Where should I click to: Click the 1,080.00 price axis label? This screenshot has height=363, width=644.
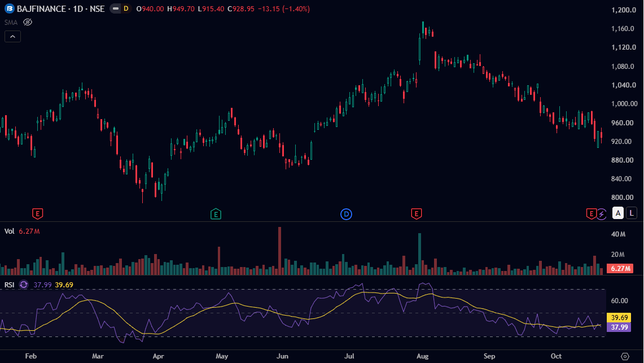tap(623, 66)
